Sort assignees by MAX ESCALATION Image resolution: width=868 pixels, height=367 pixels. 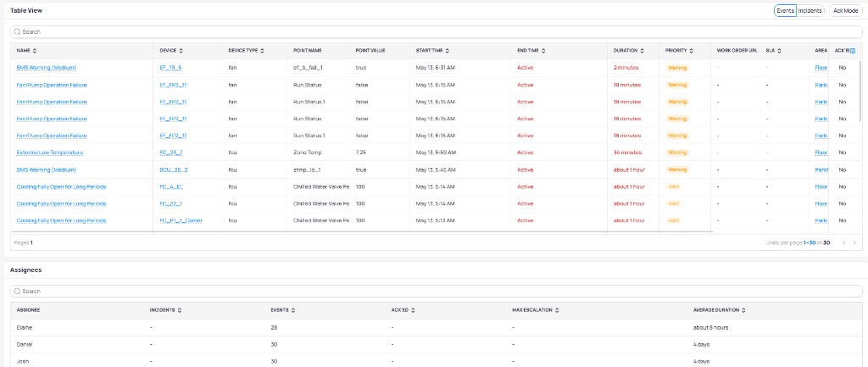557,310
